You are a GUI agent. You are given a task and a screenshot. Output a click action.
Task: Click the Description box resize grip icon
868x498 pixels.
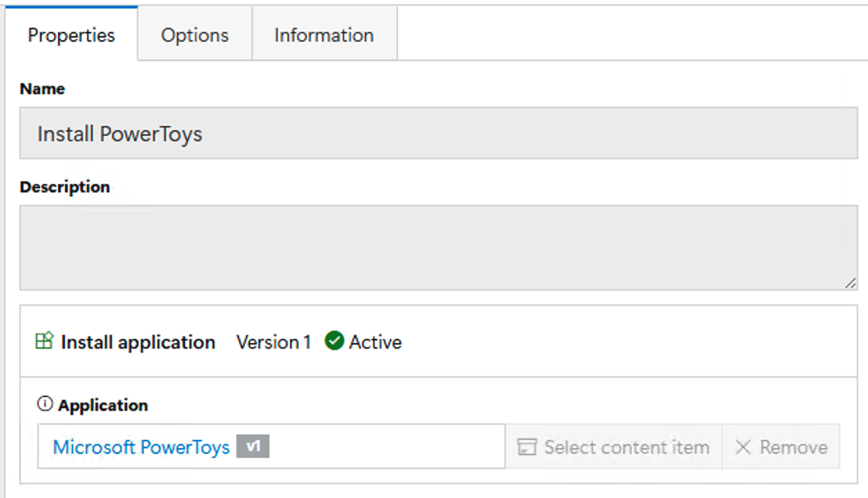pyautogui.click(x=850, y=282)
